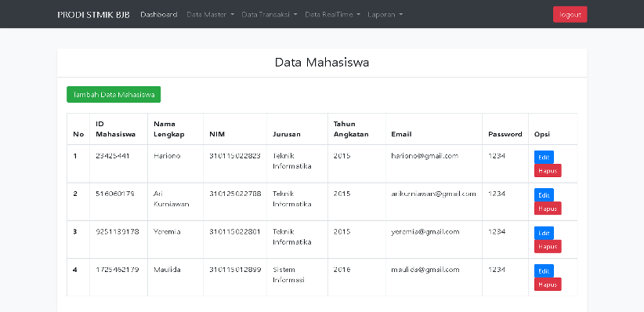This screenshot has height=312, width=644.
Task: Go to the Dashboard menu item
Action: [159, 14]
